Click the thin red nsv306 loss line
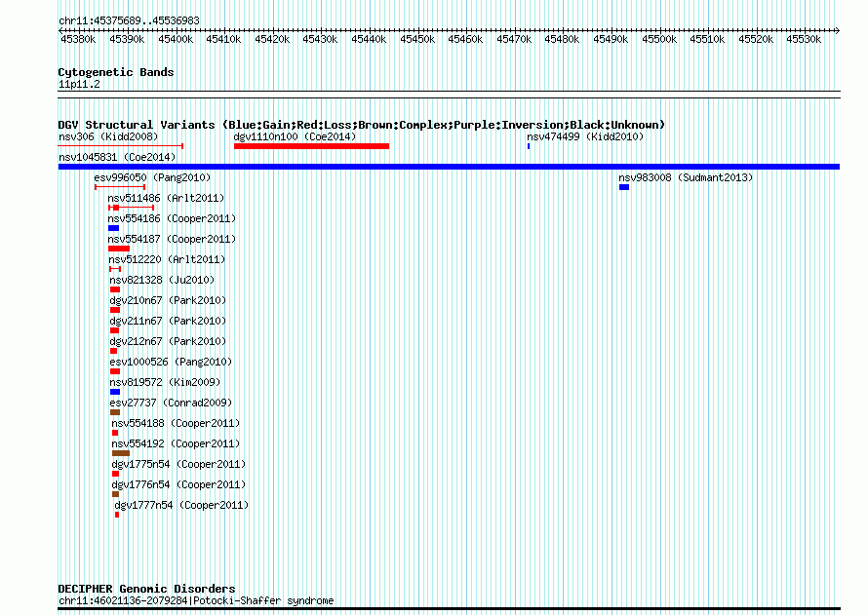The height and width of the screenshot is (615, 868). (x=121, y=146)
